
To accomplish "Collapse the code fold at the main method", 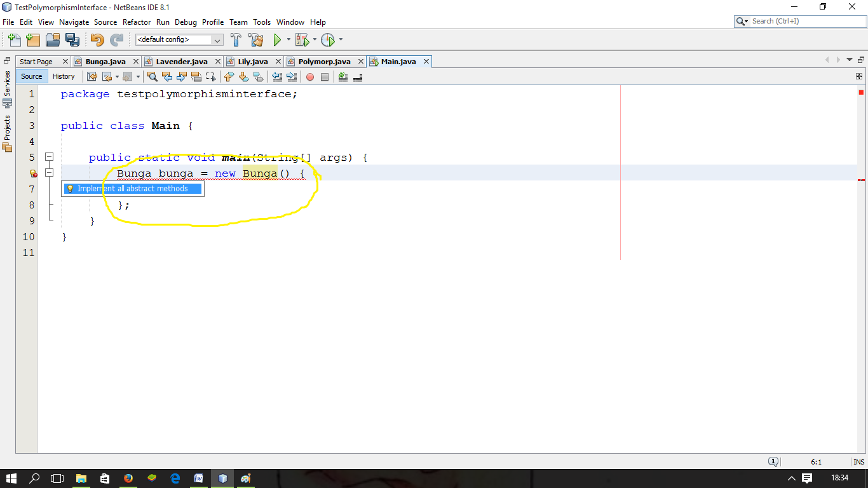I will [49, 157].
